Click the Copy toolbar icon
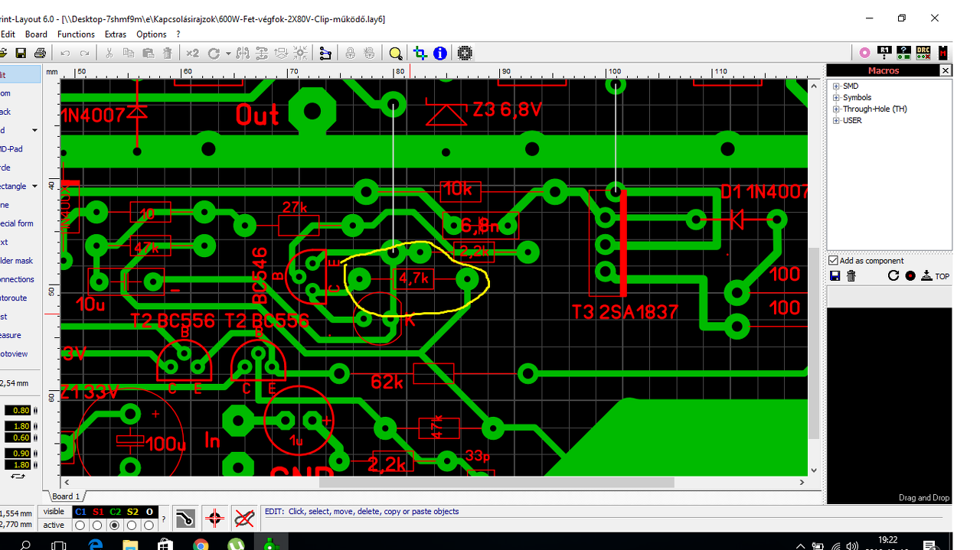This screenshot has height=550, width=980. (x=129, y=54)
